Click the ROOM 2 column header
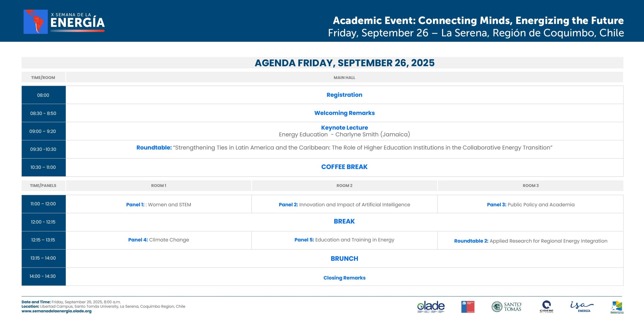The image size is (644, 322). click(344, 186)
